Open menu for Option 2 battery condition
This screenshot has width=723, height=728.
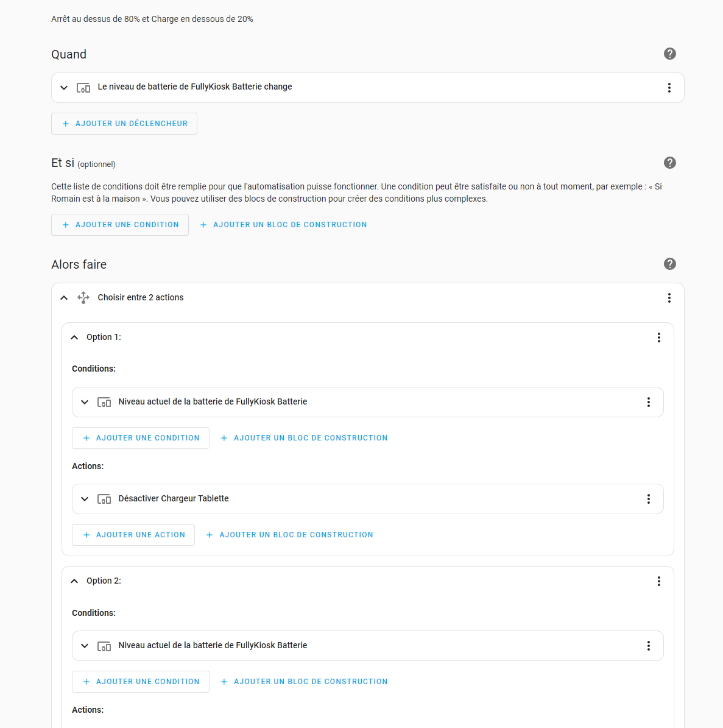point(648,646)
